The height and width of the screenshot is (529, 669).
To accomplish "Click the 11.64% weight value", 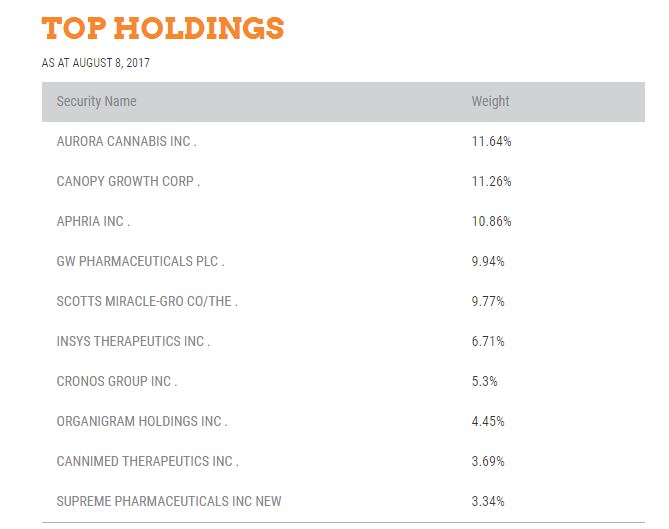I will coord(491,142).
